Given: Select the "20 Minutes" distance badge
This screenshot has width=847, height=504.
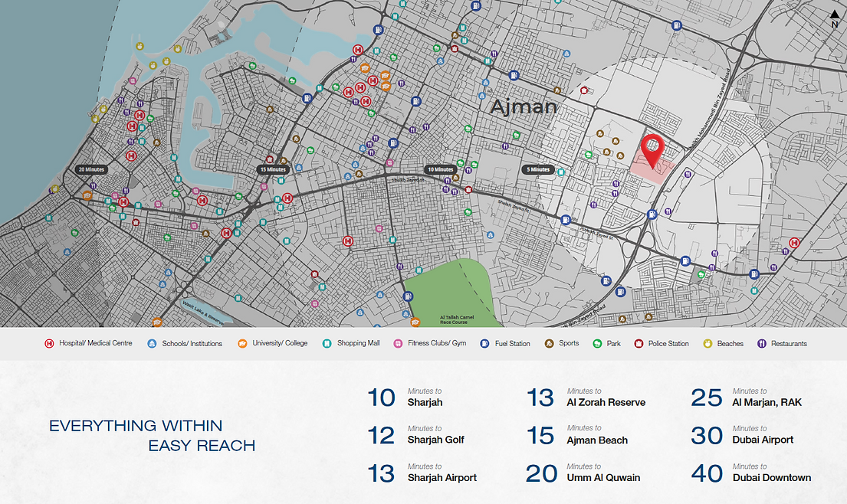Looking at the screenshot, I should point(91,169).
